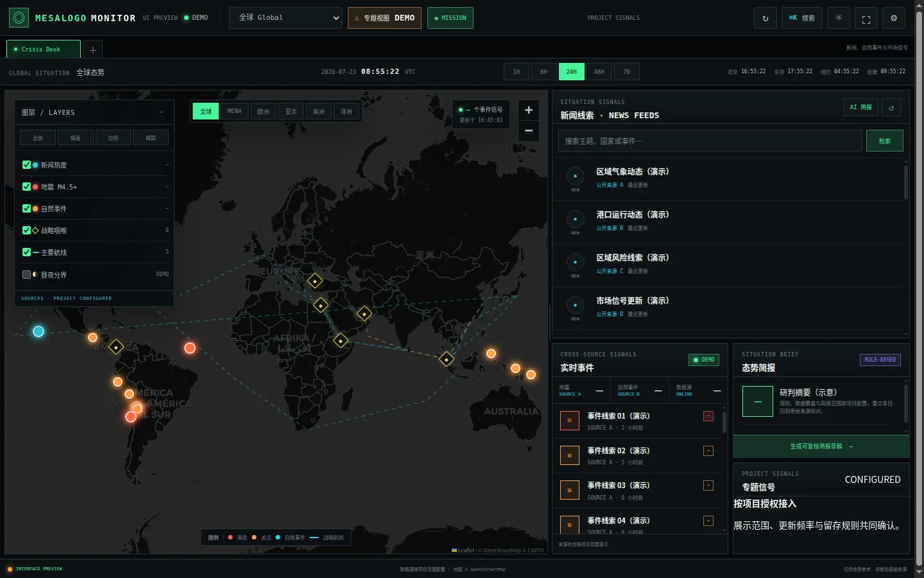Image resolution: width=924 pixels, height=578 pixels.
Task: Open the 全球 Global region dropdown
Action: tap(286, 18)
